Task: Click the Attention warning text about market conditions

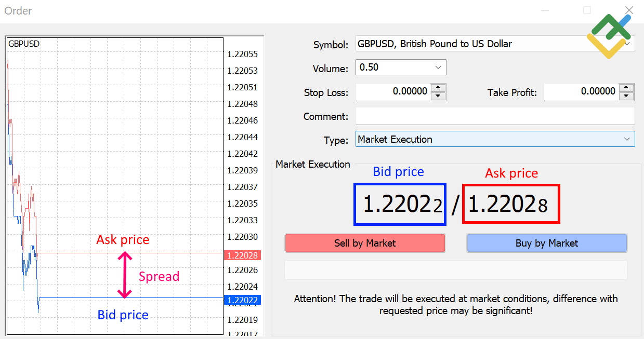Action: pos(456,305)
